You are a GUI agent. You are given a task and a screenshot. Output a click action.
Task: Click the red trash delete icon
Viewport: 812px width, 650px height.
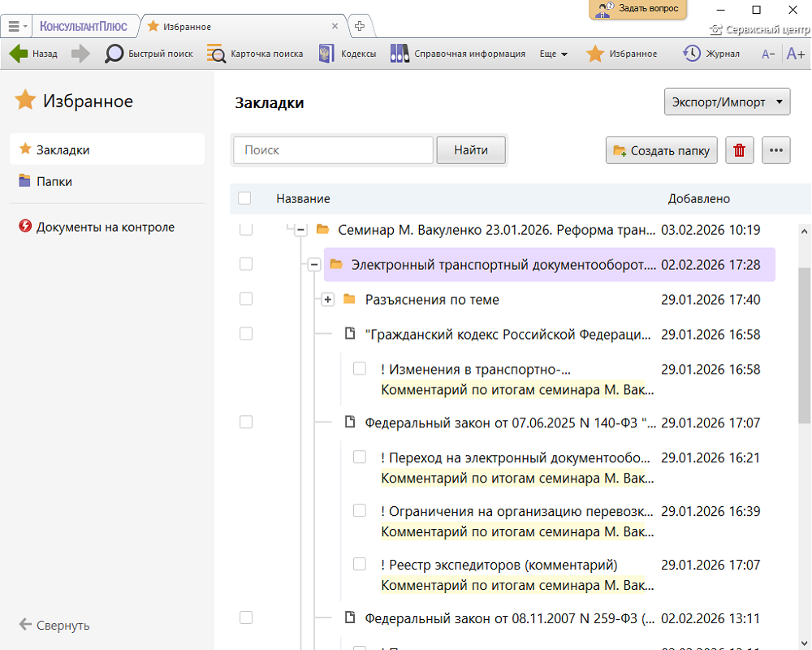(x=739, y=150)
